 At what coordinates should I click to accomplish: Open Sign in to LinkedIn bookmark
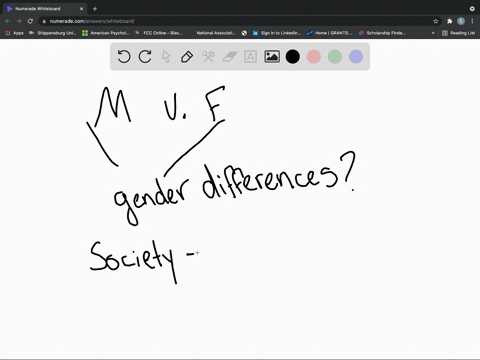click(x=277, y=33)
